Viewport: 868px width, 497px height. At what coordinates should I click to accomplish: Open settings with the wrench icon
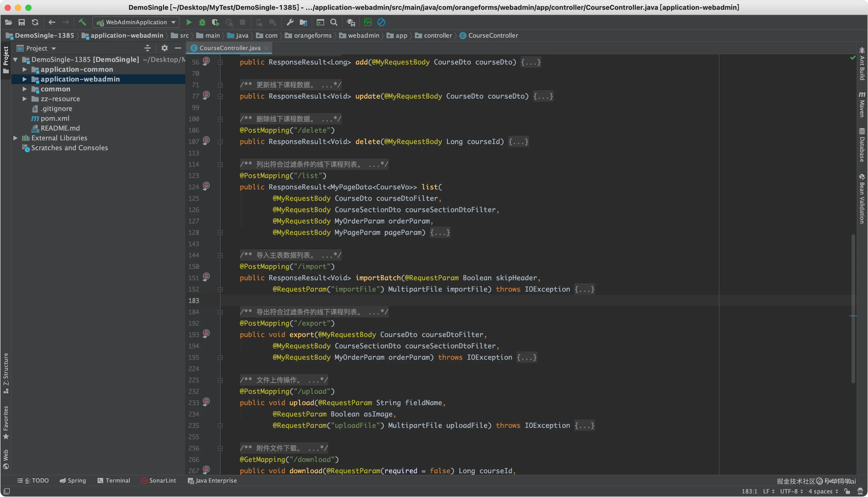[x=290, y=22]
